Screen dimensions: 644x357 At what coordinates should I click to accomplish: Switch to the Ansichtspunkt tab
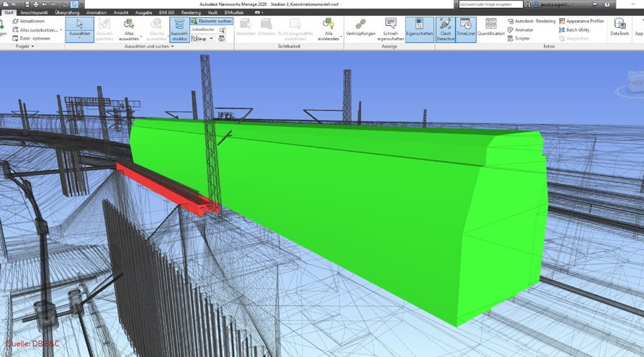pyautogui.click(x=34, y=13)
